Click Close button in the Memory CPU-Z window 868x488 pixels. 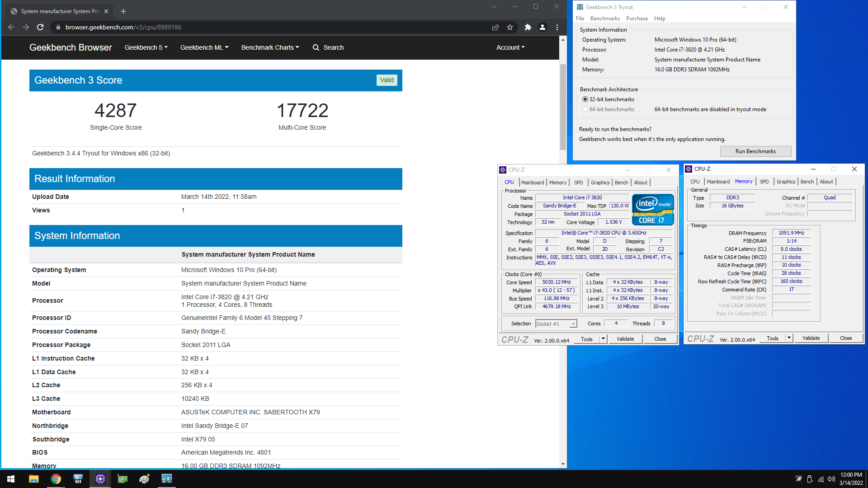(x=846, y=338)
